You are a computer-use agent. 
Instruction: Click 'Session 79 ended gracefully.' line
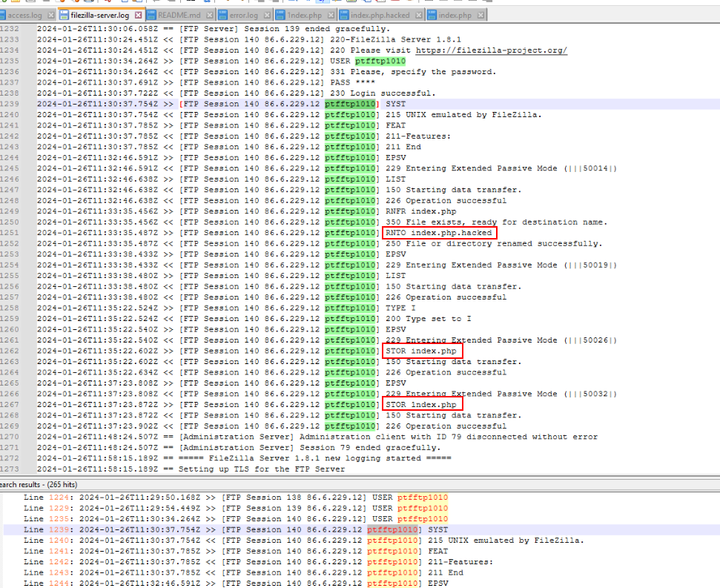point(370,448)
